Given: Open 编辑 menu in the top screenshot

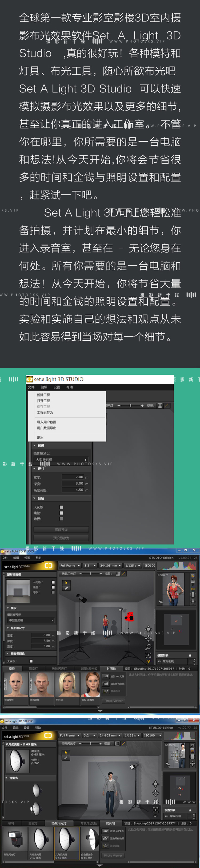Looking at the screenshot, I should (44, 387).
